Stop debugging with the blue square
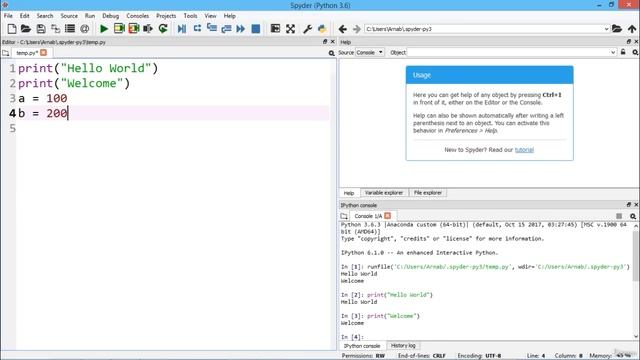The width and height of the screenshot is (640, 360). (x=256, y=29)
